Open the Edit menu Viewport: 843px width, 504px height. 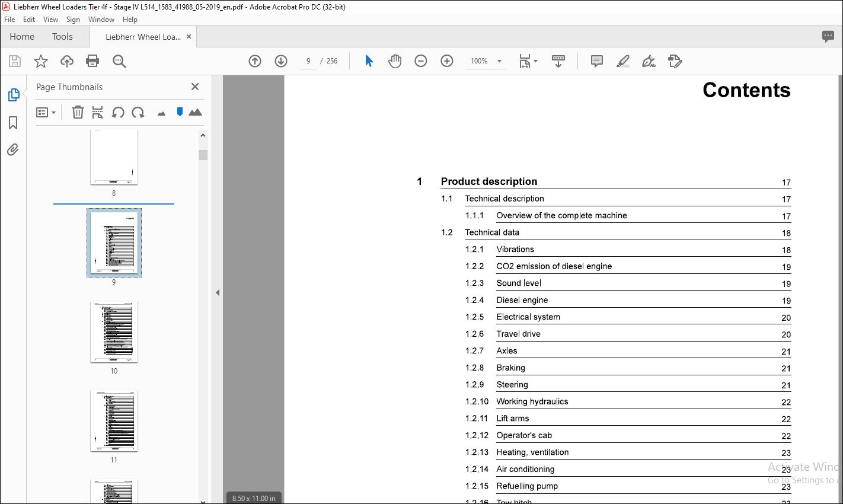tap(29, 20)
